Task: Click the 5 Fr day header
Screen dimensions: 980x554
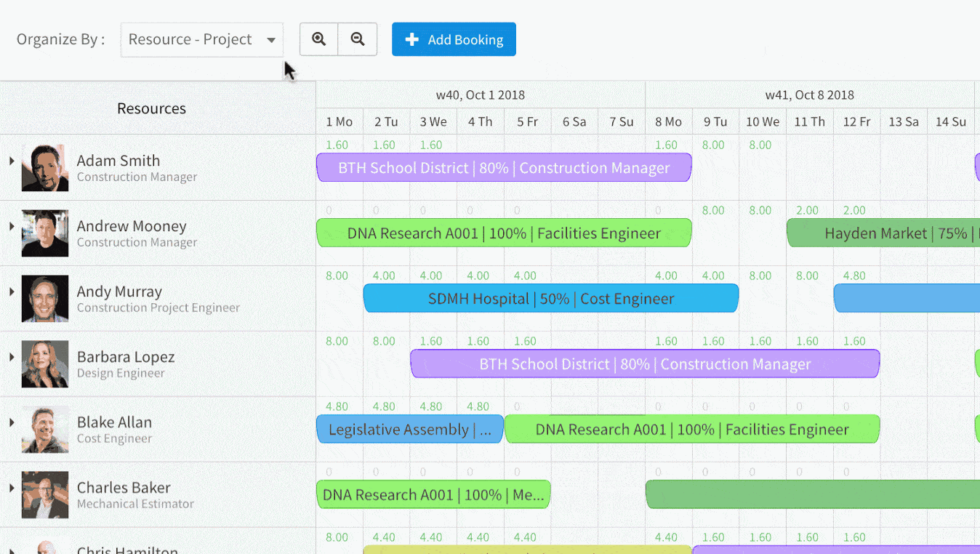Action: [527, 121]
